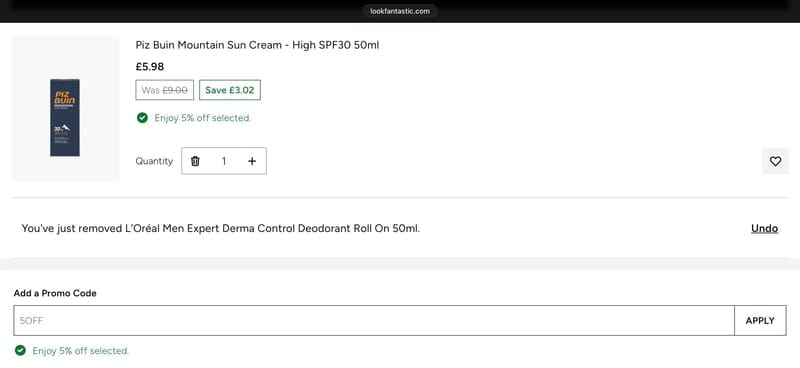800x368 pixels.
Task: Click the 'Quantity' label
Action: (x=154, y=161)
